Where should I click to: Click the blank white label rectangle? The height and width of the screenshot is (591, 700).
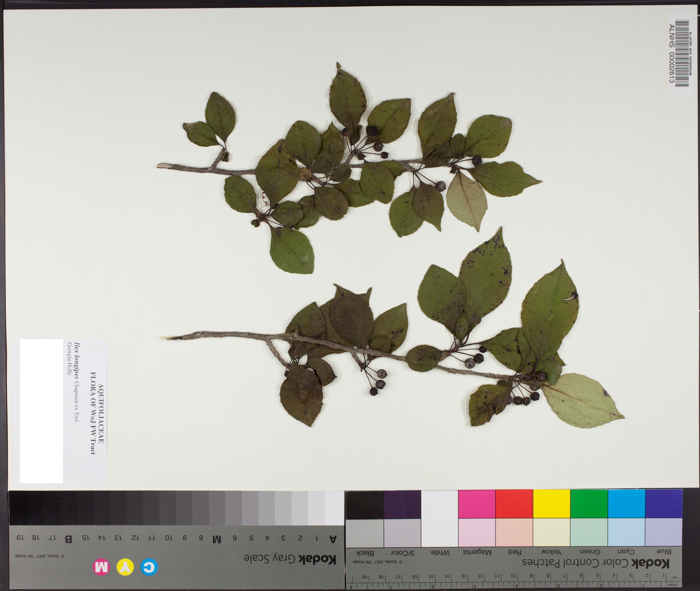point(42,411)
